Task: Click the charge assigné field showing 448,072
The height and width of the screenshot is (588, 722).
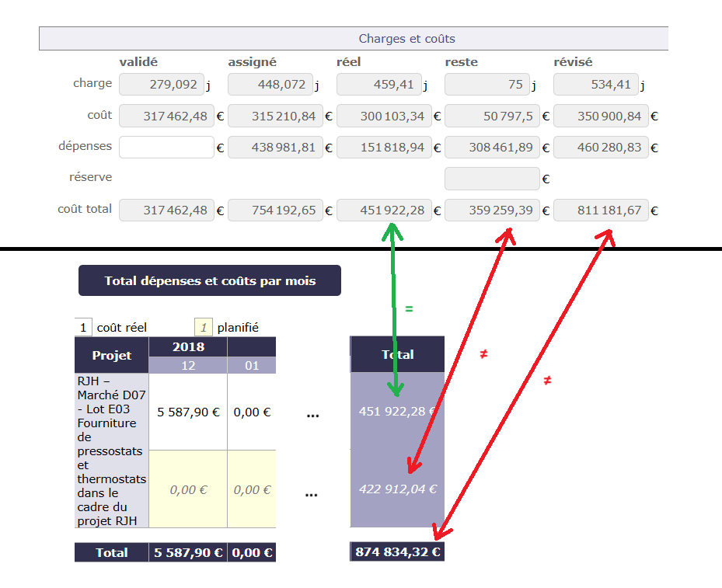Action: 270,85
